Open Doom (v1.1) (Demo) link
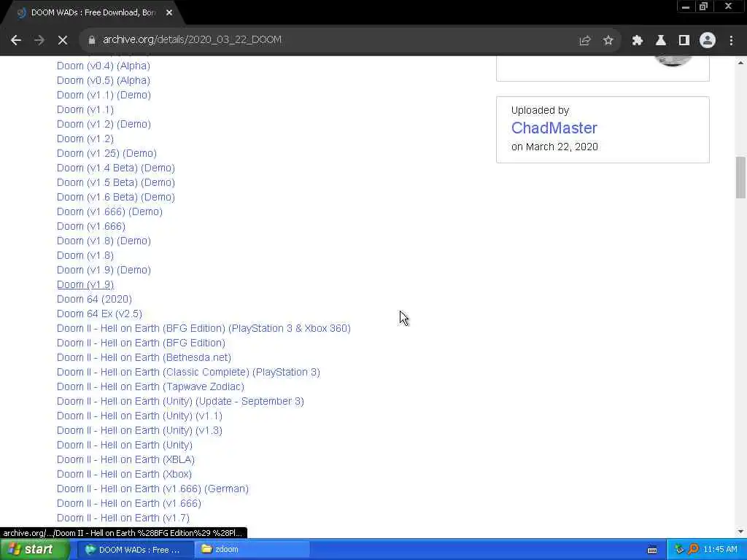The width and height of the screenshot is (747, 560). [x=104, y=95]
